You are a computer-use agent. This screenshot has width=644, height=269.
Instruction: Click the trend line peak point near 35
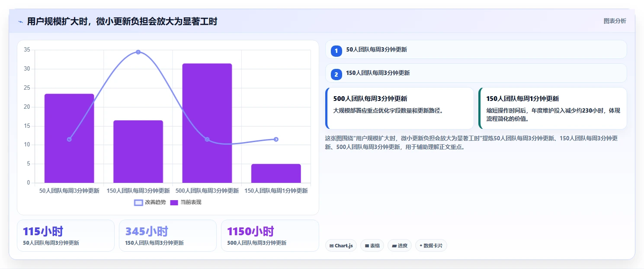[138, 52]
